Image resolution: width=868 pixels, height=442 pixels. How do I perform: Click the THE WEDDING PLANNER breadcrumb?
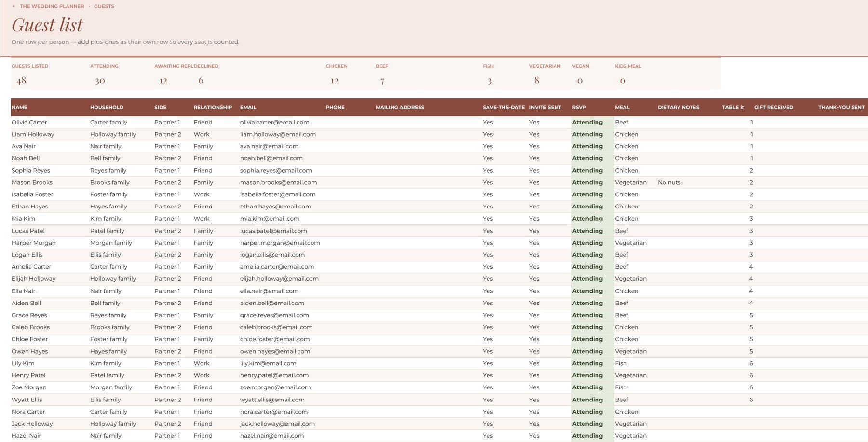52,6
